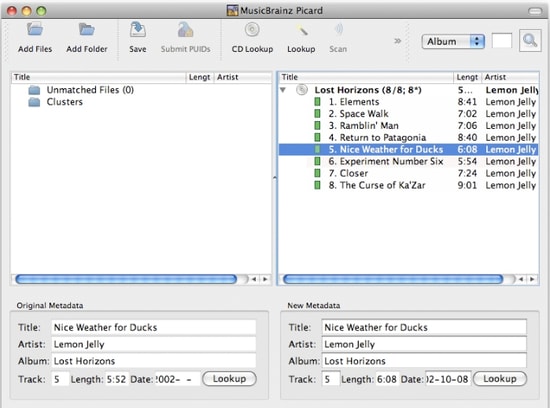Select track 5. Nice Weather for Ducks

click(386, 150)
